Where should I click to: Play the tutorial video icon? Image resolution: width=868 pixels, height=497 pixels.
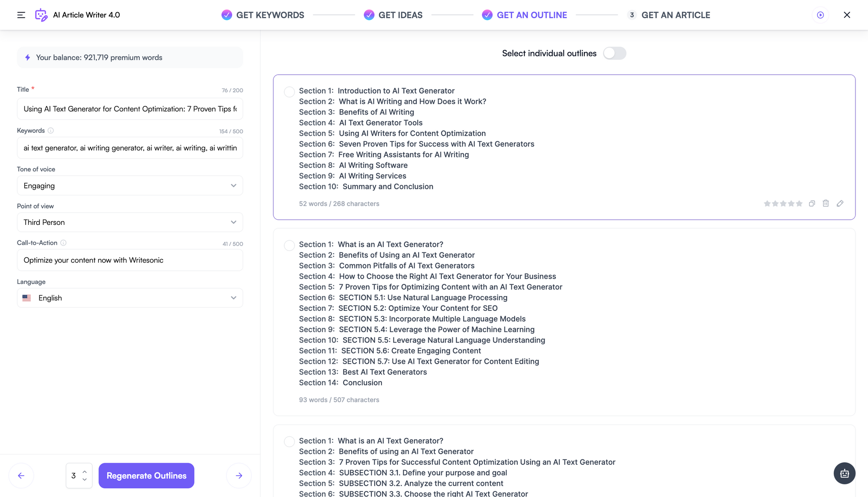click(x=820, y=15)
